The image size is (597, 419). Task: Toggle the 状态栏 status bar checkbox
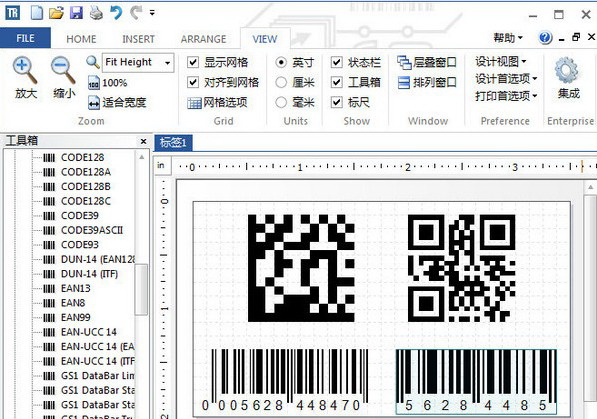[x=337, y=62]
